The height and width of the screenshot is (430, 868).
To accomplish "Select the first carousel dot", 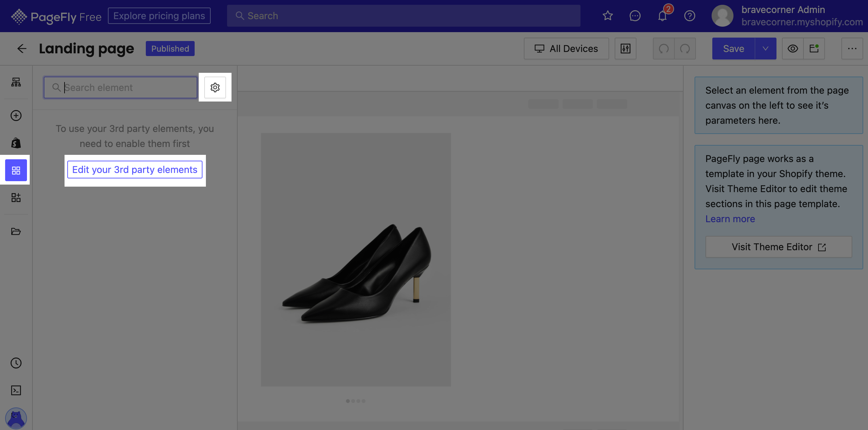I will pos(348,401).
